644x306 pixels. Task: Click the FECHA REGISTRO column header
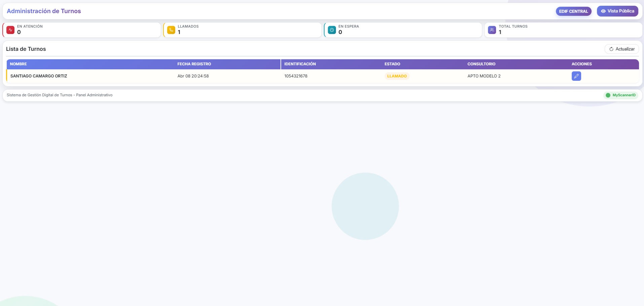(194, 64)
